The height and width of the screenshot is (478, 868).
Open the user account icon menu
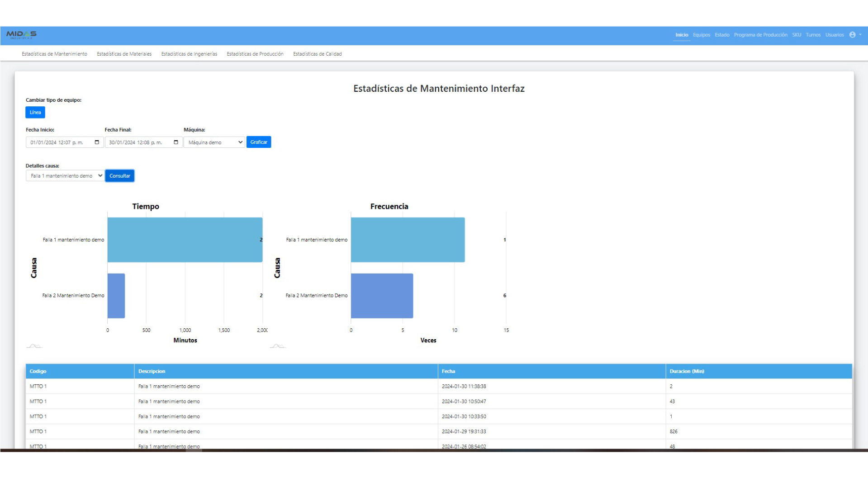click(852, 35)
